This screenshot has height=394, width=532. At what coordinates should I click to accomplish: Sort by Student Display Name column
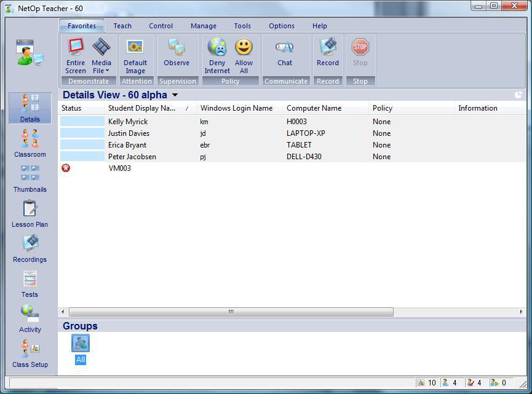(150, 108)
